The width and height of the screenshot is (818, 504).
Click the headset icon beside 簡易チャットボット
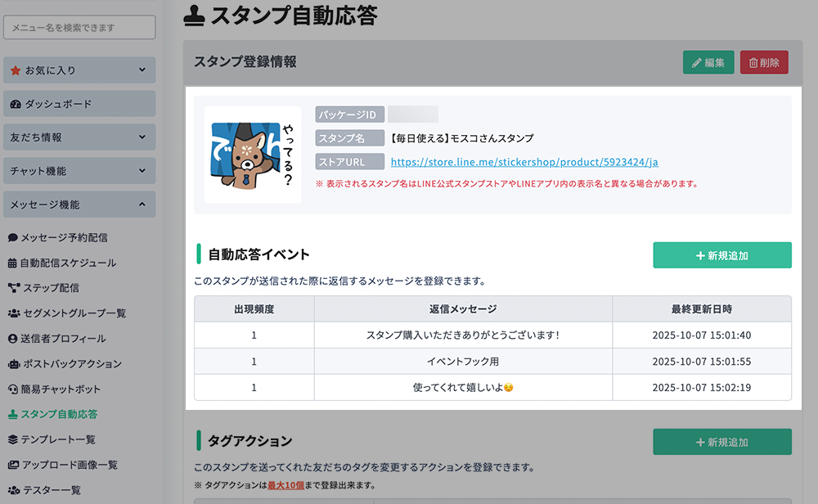[13, 389]
